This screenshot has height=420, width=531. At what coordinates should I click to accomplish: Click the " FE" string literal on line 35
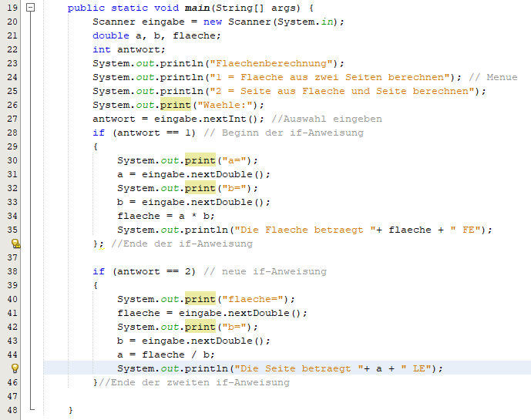[x=465, y=230]
